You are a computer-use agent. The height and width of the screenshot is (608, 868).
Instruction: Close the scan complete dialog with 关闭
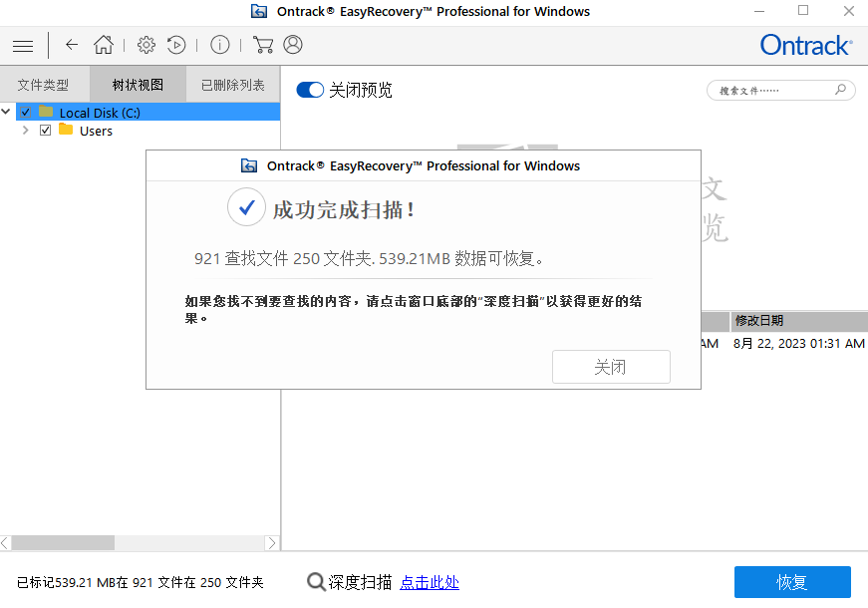tap(610, 367)
